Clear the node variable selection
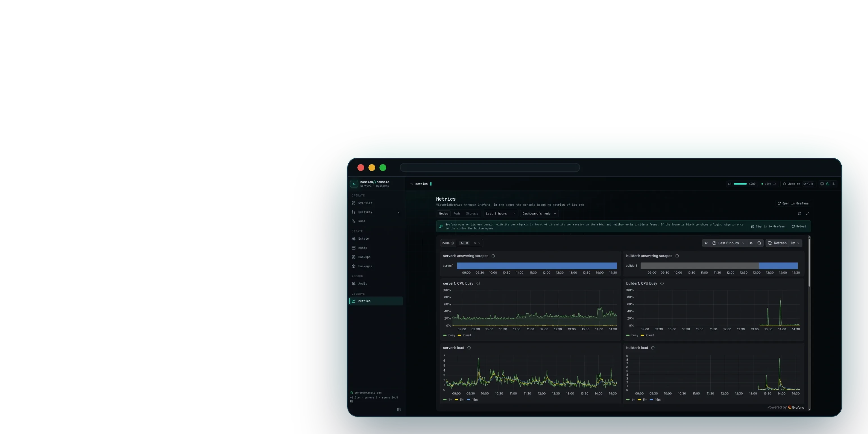Image resolution: width=868 pixels, height=434 pixels. (x=475, y=243)
